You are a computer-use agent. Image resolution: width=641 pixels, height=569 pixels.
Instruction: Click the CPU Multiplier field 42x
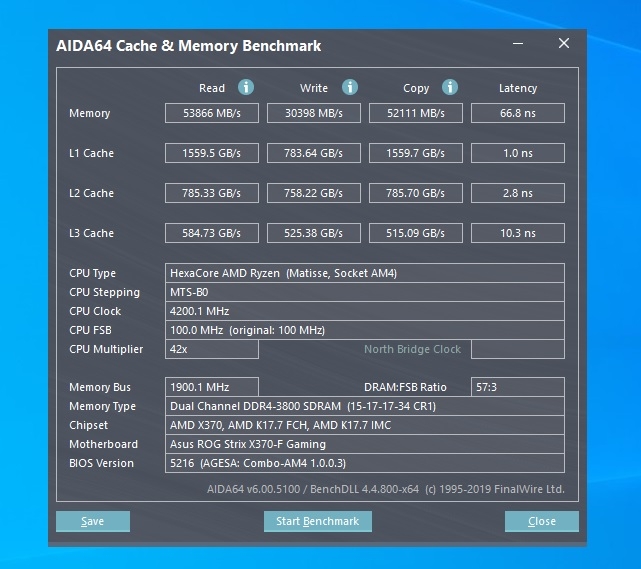click(x=212, y=349)
